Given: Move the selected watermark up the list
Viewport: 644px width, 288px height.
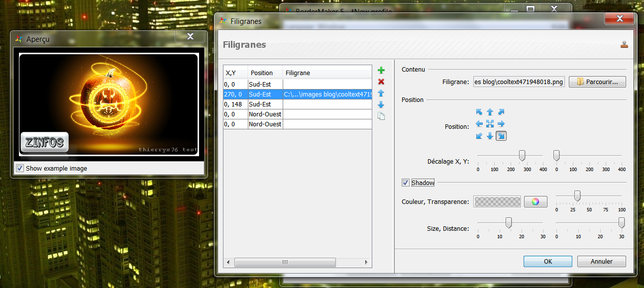Looking at the screenshot, I should [x=380, y=93].
